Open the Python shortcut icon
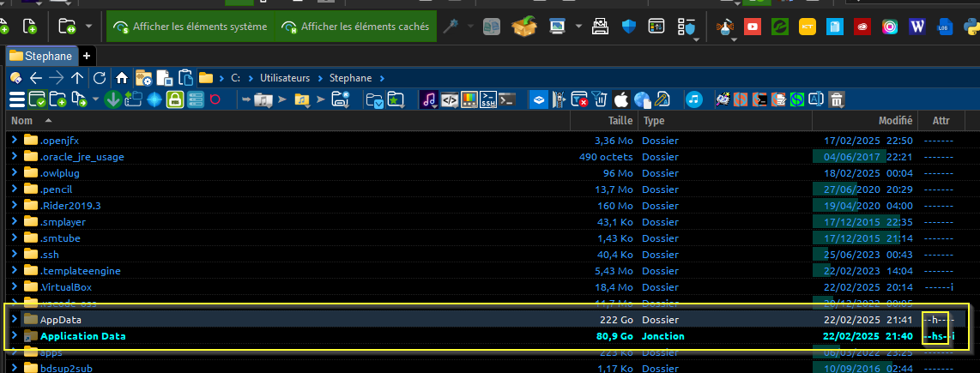980x373 pixels. pyautogui.click(x=972, y=27)
